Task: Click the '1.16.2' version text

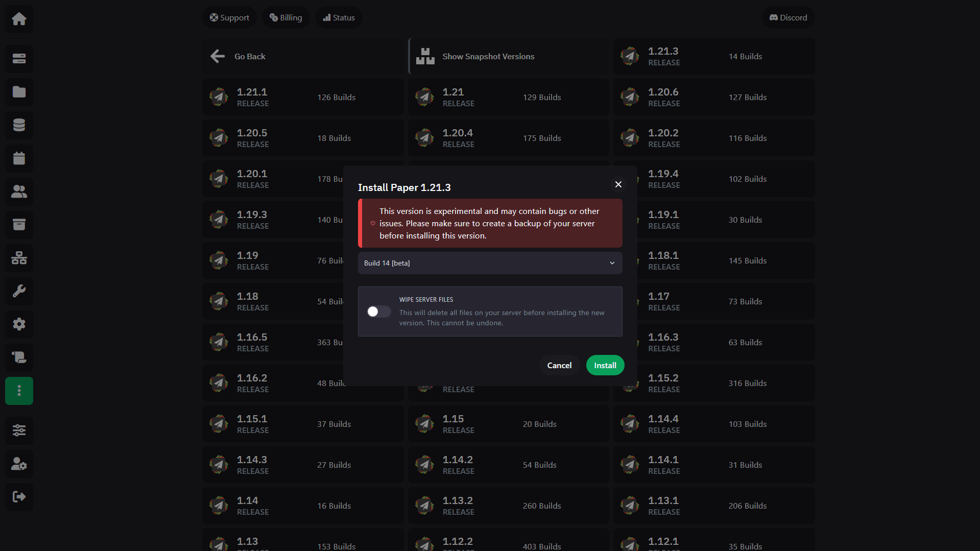Action: click(252, 378)
